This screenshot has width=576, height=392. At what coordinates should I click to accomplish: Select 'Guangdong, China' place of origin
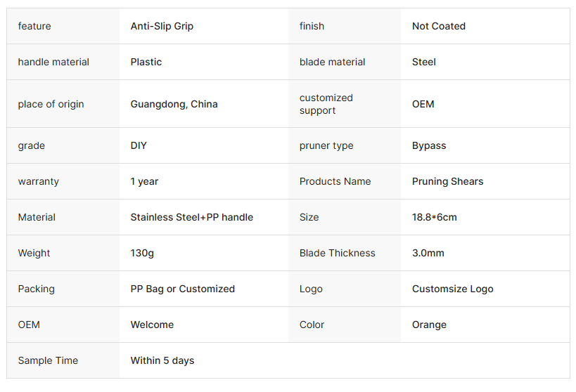(174, 104)
